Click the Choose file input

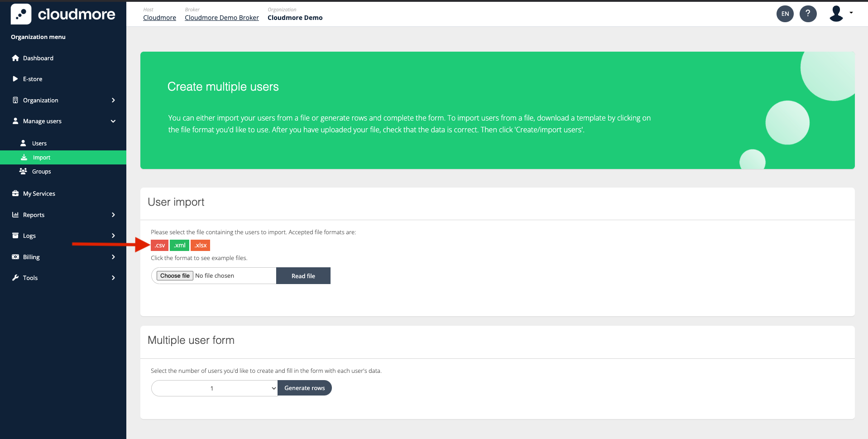point(175,275)
